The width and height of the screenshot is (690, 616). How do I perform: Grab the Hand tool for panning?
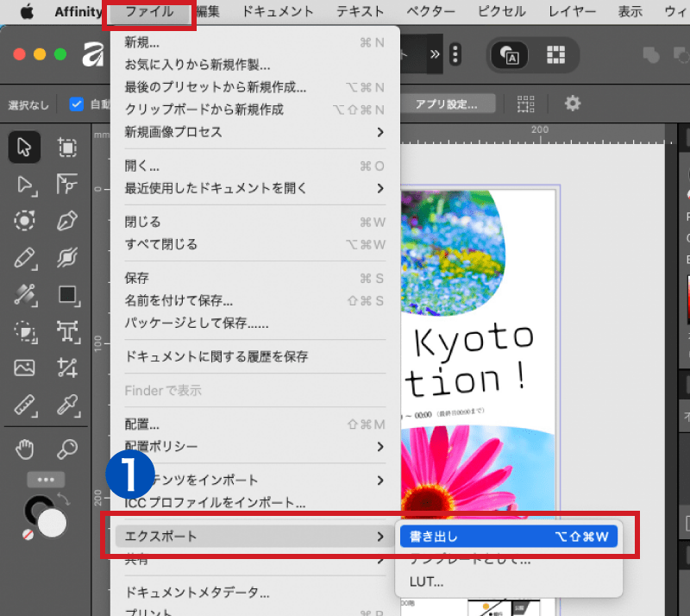coord(24,449)
